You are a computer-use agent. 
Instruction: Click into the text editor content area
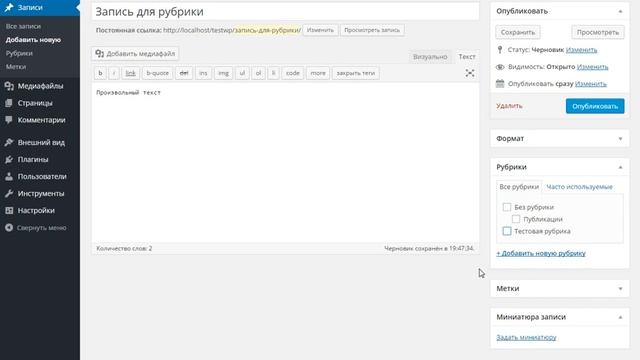click(x=285, y=162)
